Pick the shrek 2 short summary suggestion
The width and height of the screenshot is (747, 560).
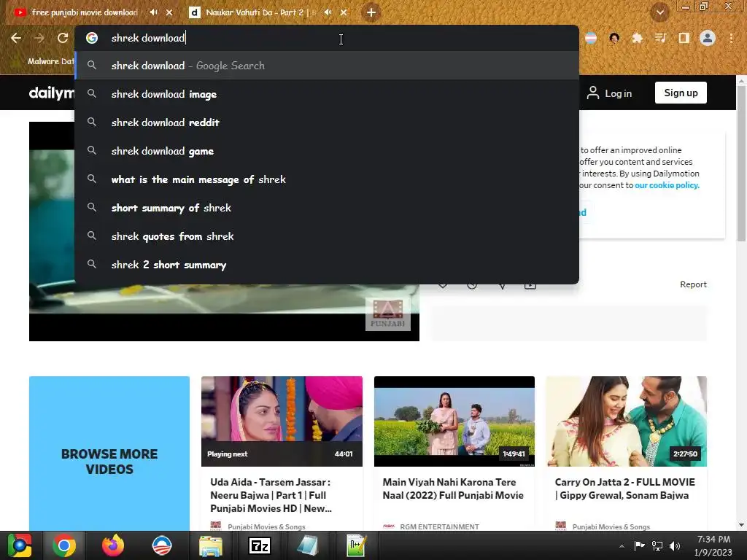pyautogui.click(x=328, y=265)
